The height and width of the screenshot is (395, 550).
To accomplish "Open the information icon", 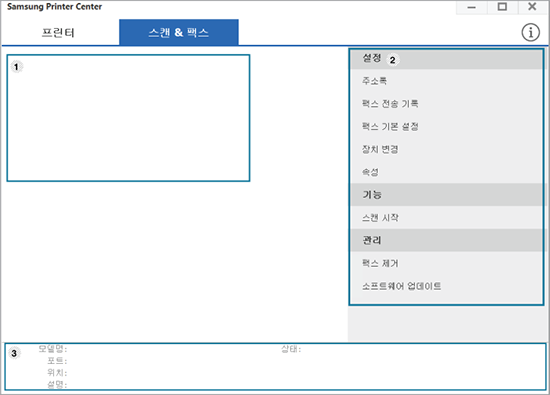I will (x=530, y=33).
